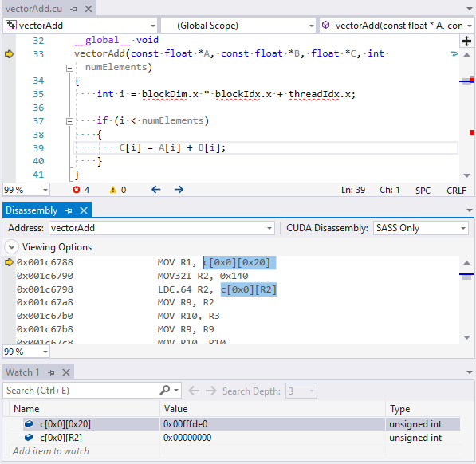
Task: Select the Disassembly tab
Action: 32,210
